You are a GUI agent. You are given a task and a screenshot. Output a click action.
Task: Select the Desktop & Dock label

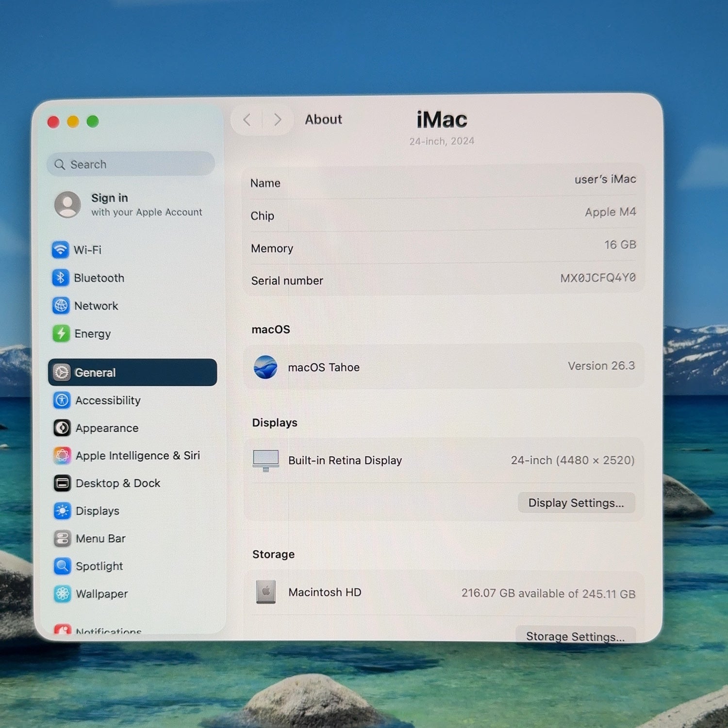118,483
